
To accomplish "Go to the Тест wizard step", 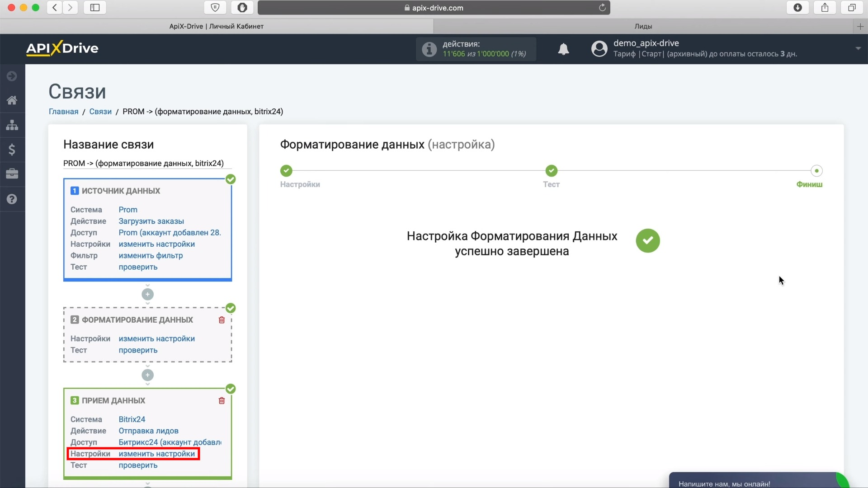I will (x=551, y=171).
